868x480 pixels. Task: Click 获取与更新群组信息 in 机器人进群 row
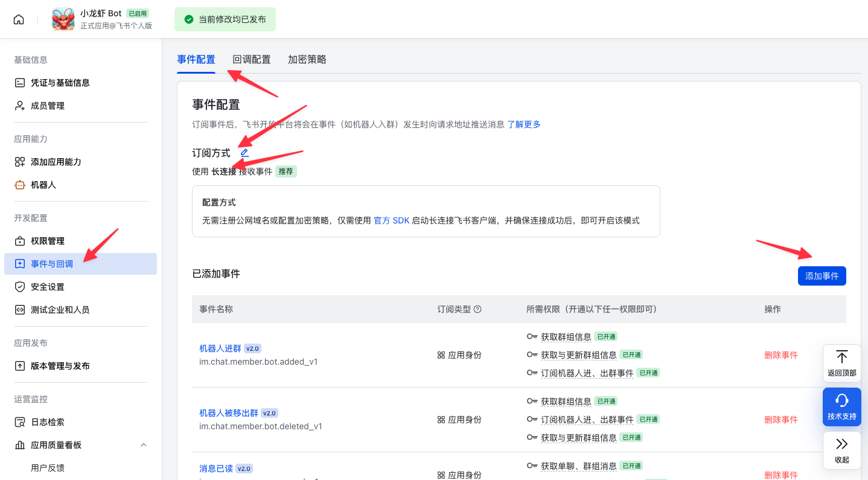coord(579,355)
